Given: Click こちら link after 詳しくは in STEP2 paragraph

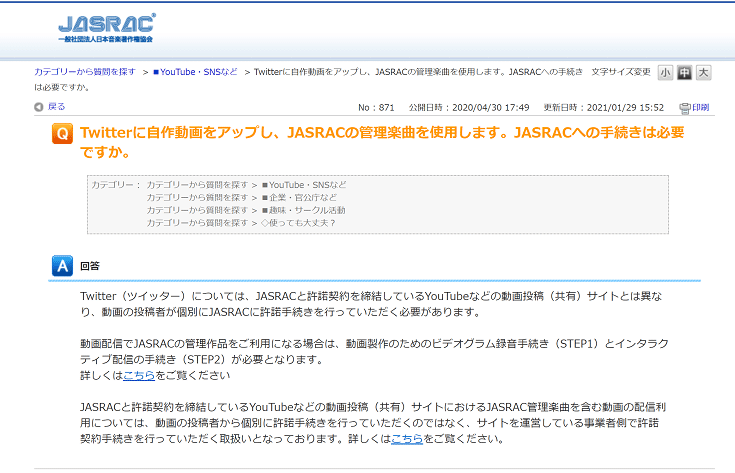Looking at the screenshot, I should (x=139, y=375).
